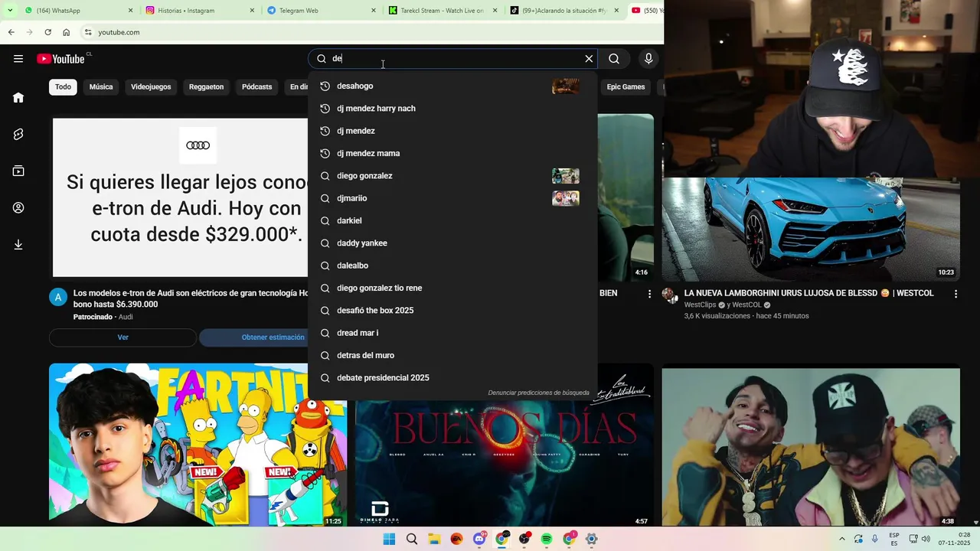Open Home in the left sidebar
Viewport: 980px width, 551px height.
18,97
